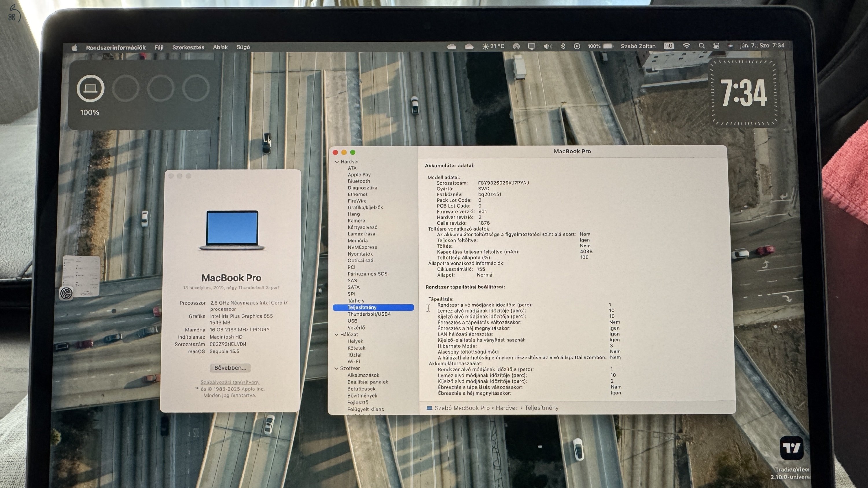This screenshot has width=868, height=488.
Task: Click the second cloud icon in menu bar
Action: click(469, 47)
